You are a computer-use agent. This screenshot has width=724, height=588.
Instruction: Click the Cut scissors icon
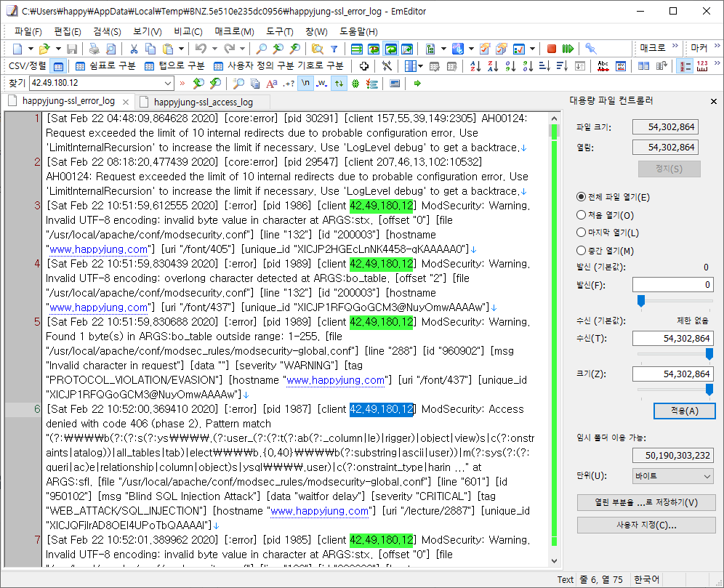click(x=134, y=49)
